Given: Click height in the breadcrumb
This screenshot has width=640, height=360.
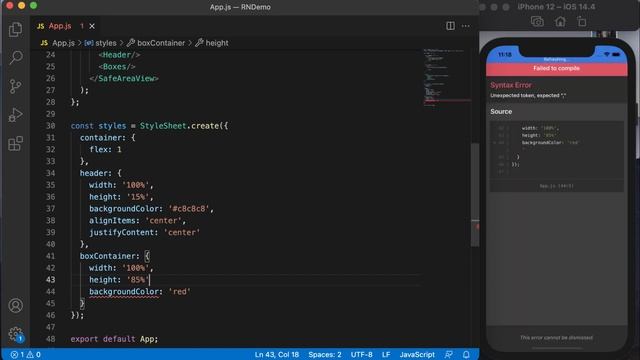Looking at the screenshot, I should (217, 43).
